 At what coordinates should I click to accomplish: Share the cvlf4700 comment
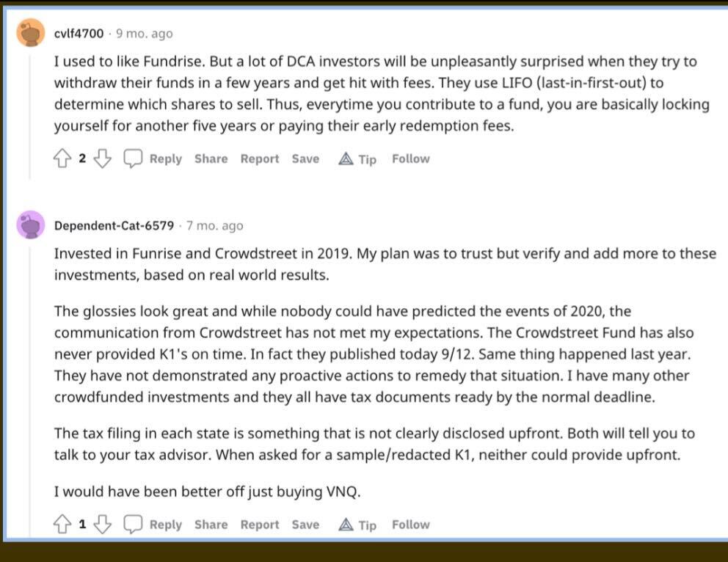coord(211,158)
